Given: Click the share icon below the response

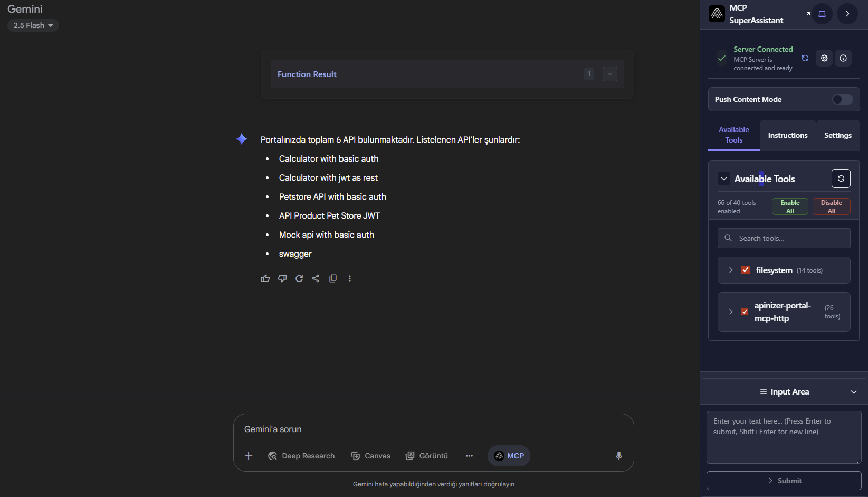Looking at the screenshot, I should coord(316,278).
